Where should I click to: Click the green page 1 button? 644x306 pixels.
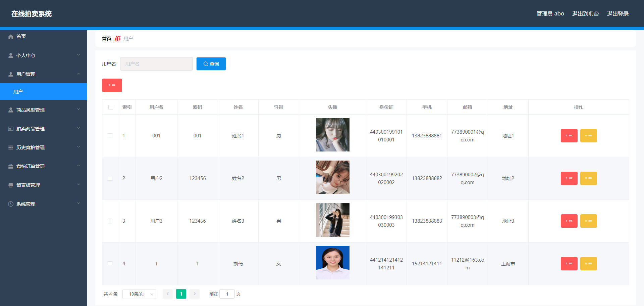(181, 294)
